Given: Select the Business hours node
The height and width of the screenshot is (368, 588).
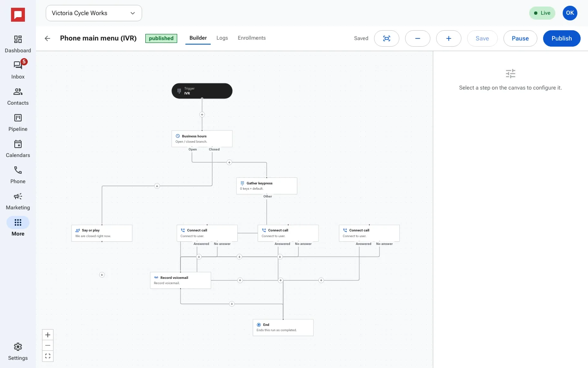Looking at the screenshot, I should [202, 139].
